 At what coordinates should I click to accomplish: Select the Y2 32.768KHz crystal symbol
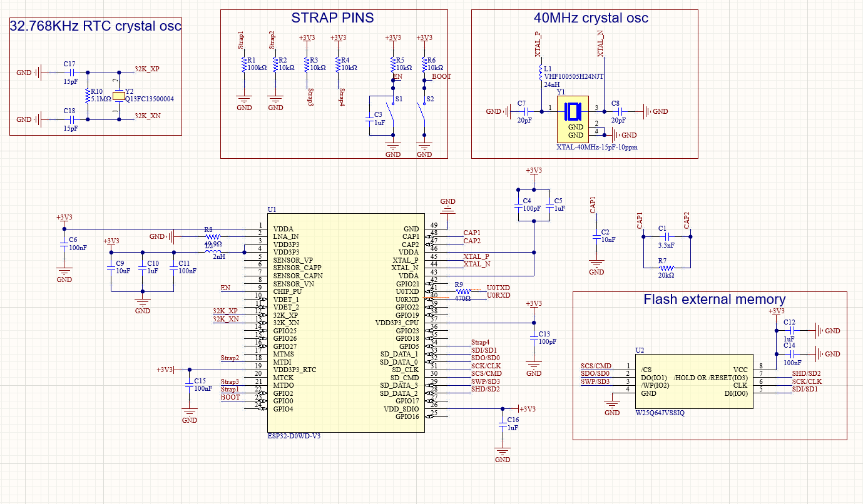point(119,97)
